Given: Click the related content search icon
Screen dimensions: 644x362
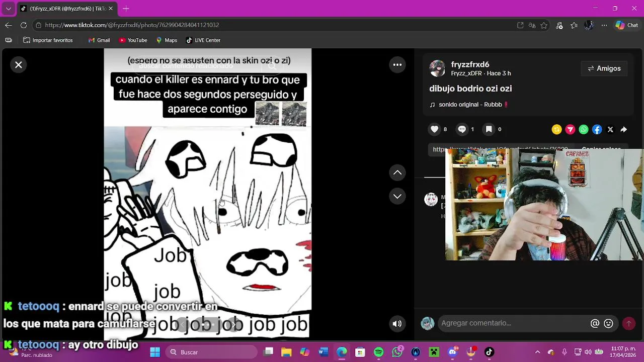Looking at the screenshot, I should pyautogui.click(x=272, y=66).
